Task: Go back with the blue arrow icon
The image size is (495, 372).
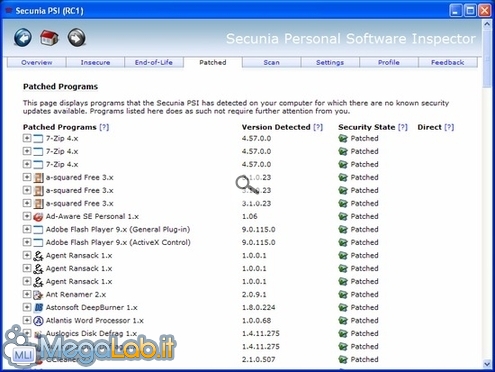Action: point(23,38)
